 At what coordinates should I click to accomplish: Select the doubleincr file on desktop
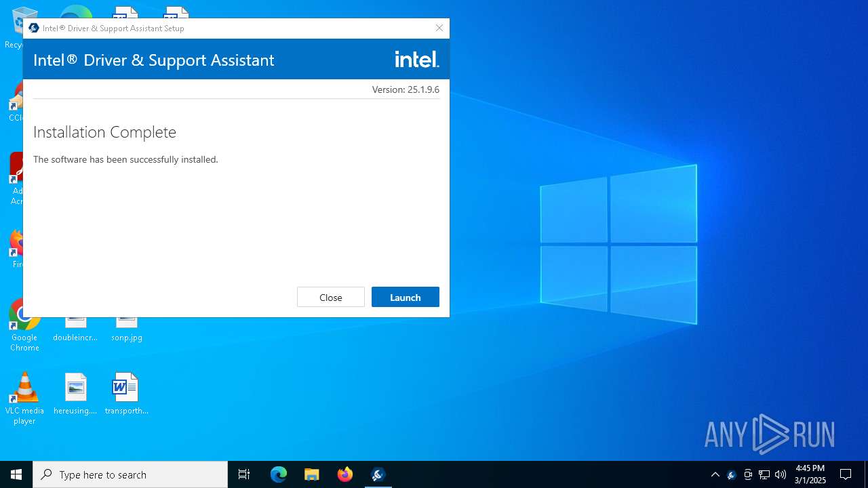(75, 329)
